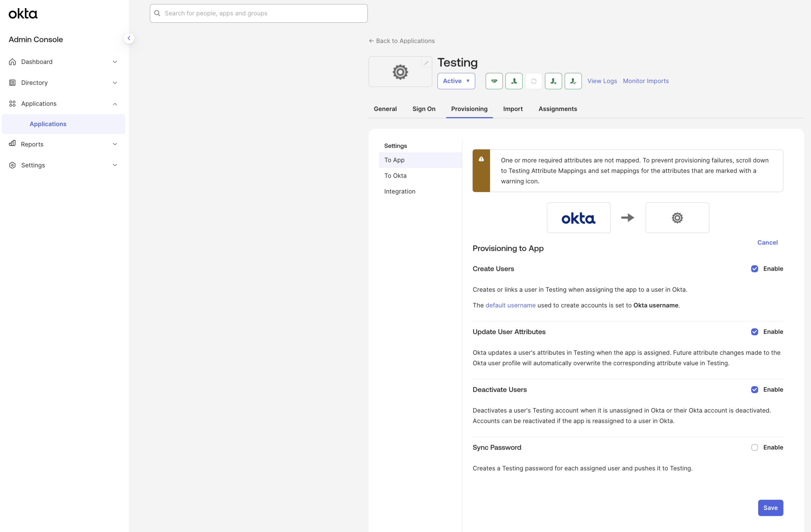Click the greyed-out sync arrows icon
The height and width of the screenshot is (532, 811).
pos(533,81)
